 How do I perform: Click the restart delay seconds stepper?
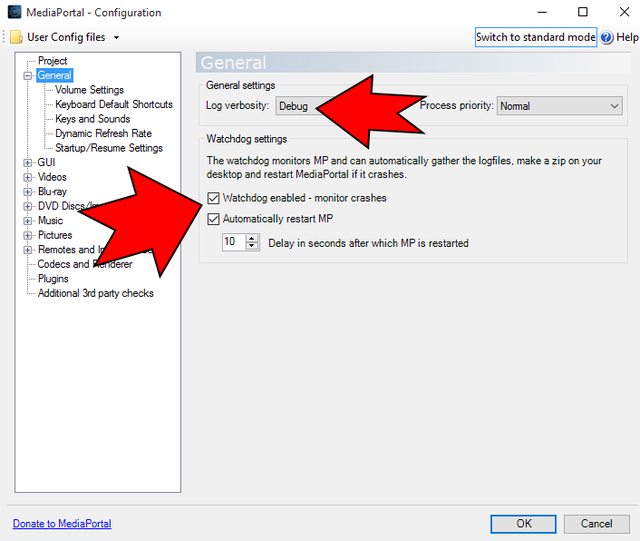[251, 242]
